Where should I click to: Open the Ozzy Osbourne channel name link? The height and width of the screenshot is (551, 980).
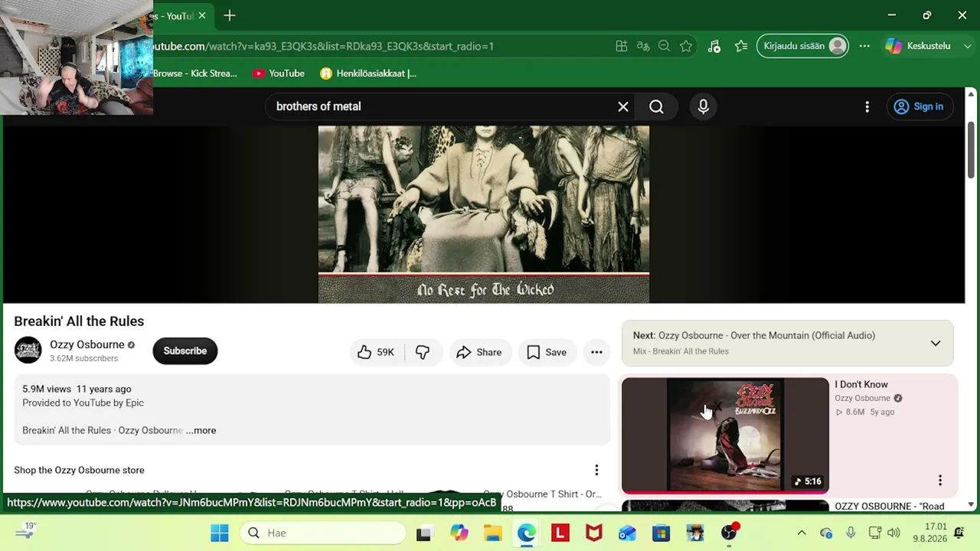[x=87, y=345]
